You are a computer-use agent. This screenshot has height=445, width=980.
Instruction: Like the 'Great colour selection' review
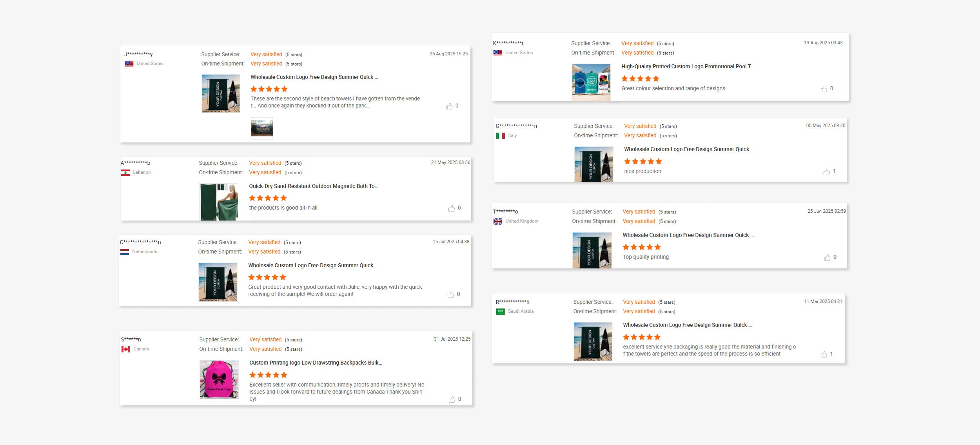pyautogui.click(x=824, y=89)
